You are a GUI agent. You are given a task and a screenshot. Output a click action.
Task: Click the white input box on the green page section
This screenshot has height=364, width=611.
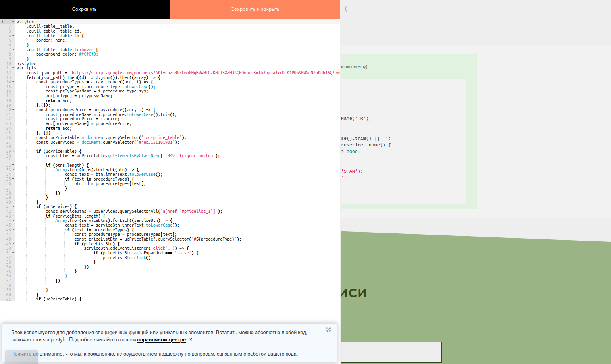[391, 352]
